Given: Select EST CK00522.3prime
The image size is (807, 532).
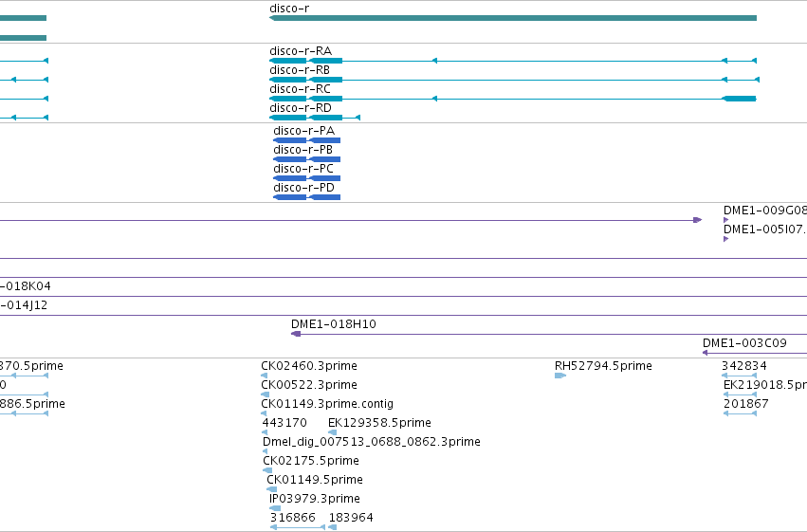Looking at the screenshot, I should [309, 385].
